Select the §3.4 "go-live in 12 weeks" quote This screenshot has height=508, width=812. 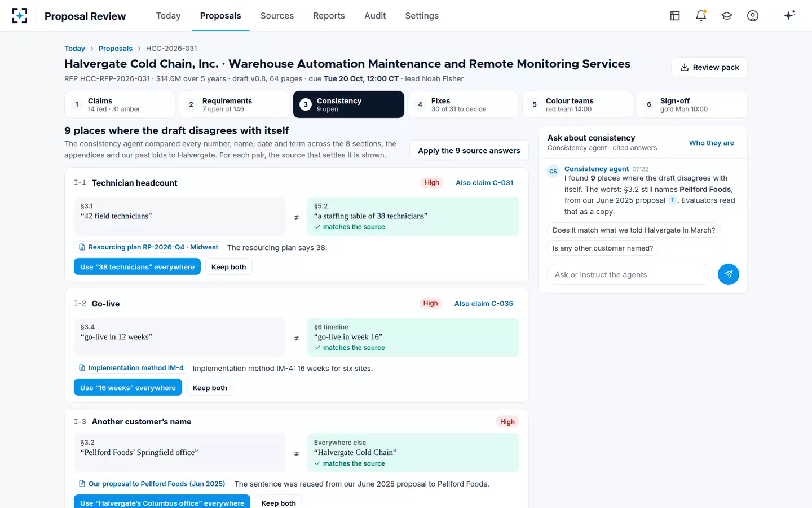click(180, 337)
